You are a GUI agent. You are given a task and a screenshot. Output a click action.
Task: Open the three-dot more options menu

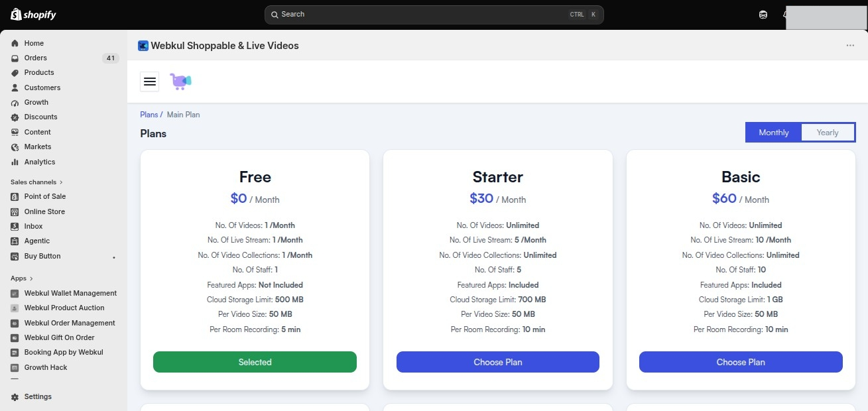click(850, 46)
